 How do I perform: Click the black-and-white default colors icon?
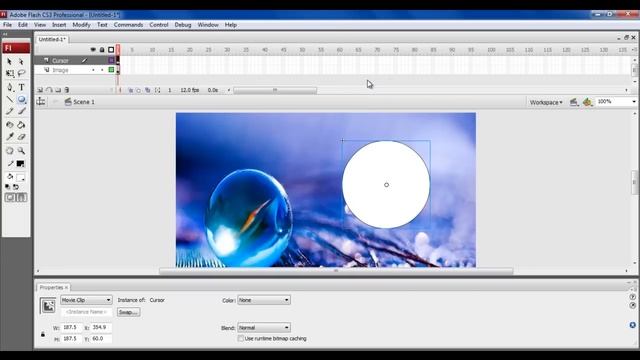[7, 187]
